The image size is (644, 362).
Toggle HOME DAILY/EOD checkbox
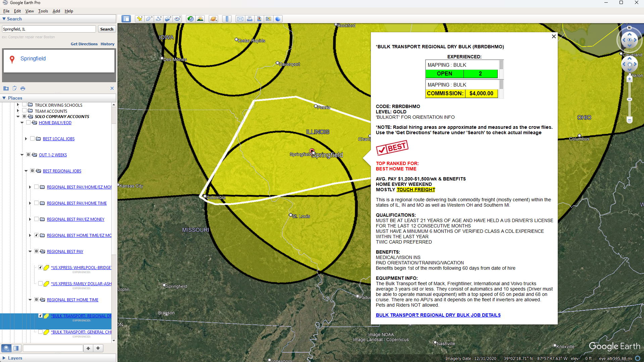click(x=28, y=122)
